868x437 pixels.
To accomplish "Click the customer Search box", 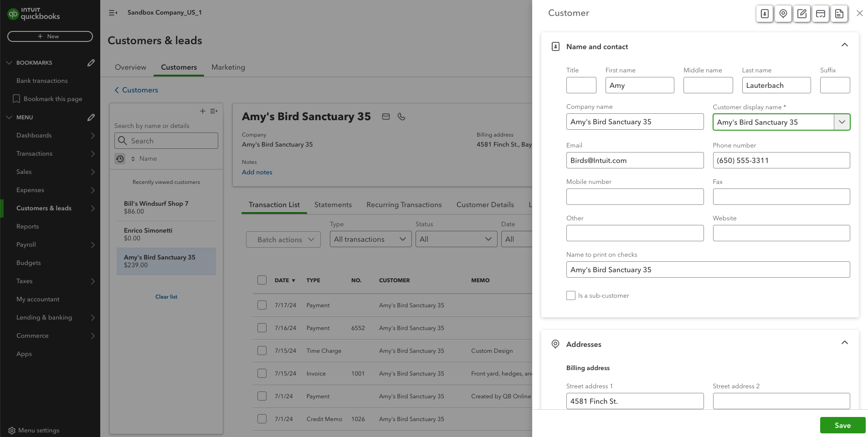I will click(166, 141).
